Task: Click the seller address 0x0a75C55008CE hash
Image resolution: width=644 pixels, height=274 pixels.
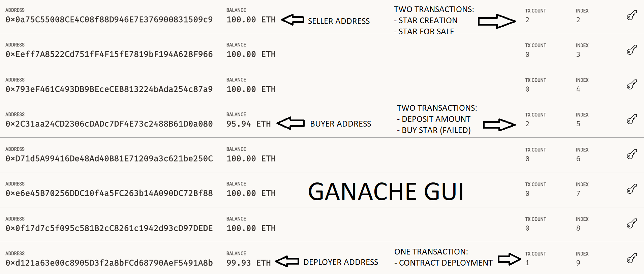Action: (109, 20)
